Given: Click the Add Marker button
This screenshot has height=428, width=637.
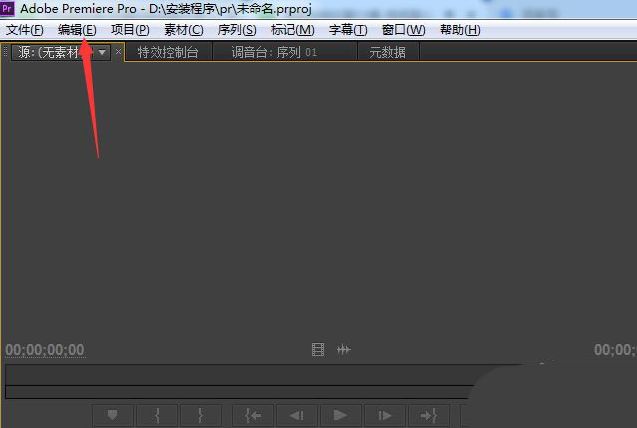Looking at the screenshot, I should coord(113,416).
